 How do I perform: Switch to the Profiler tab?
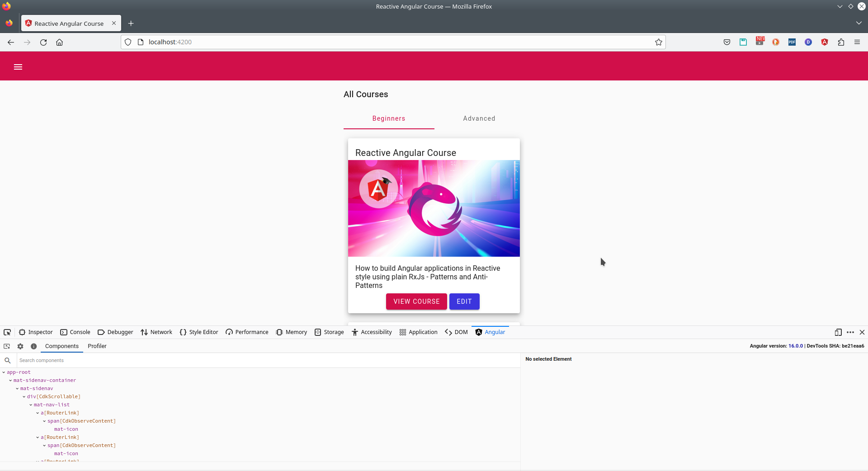97,346
